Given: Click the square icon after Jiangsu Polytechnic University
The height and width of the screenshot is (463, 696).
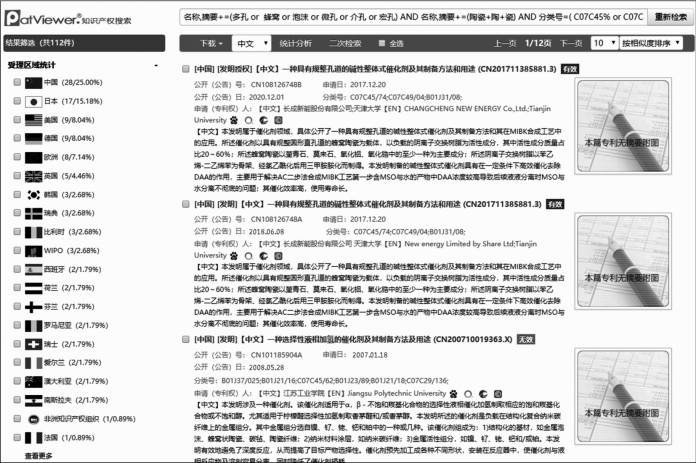Looking at the screenshot, I should [498, 394].
